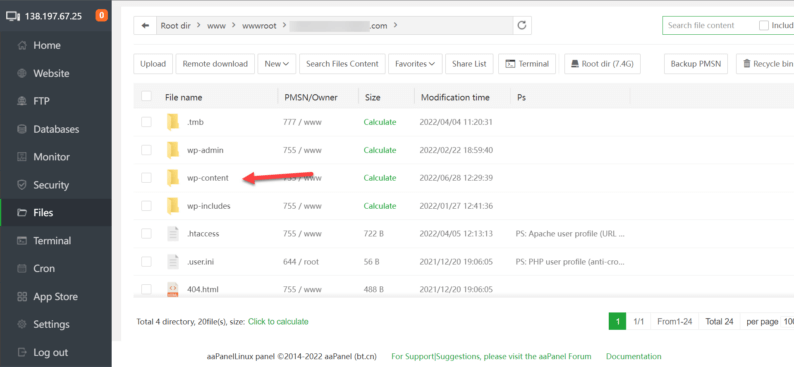This screenshot has width=794, height=367.
Task: Check the .tmb row checkbox
Action: click(146, 122)
